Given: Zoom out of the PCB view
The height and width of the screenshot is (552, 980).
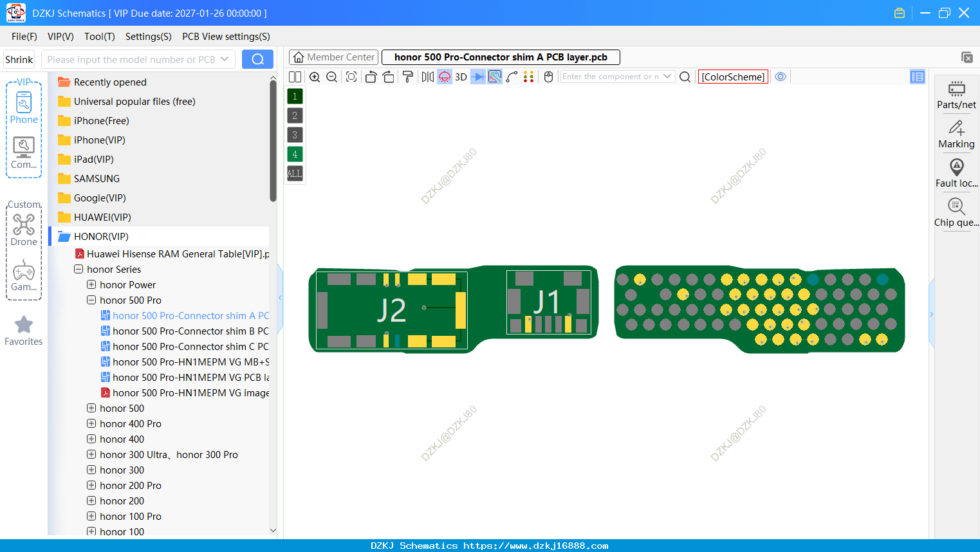Looking at the screenshot, I should (x=331, y=77).
